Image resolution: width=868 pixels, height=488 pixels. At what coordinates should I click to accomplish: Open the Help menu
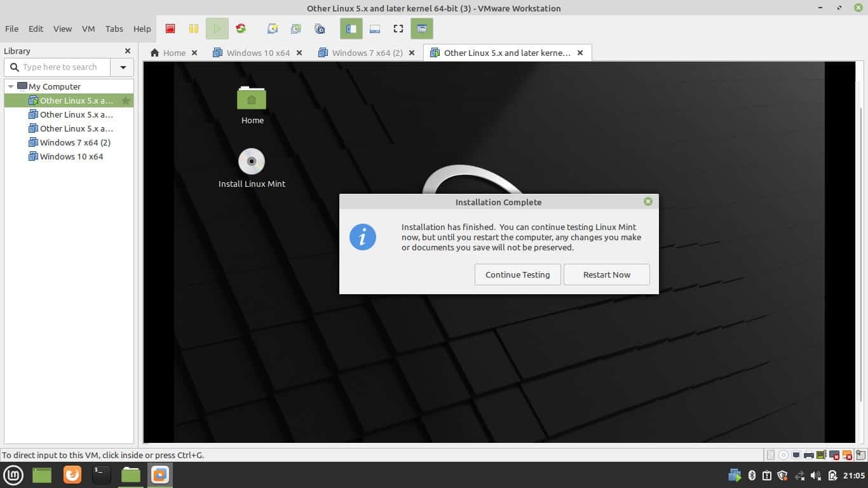coord(142,29)
